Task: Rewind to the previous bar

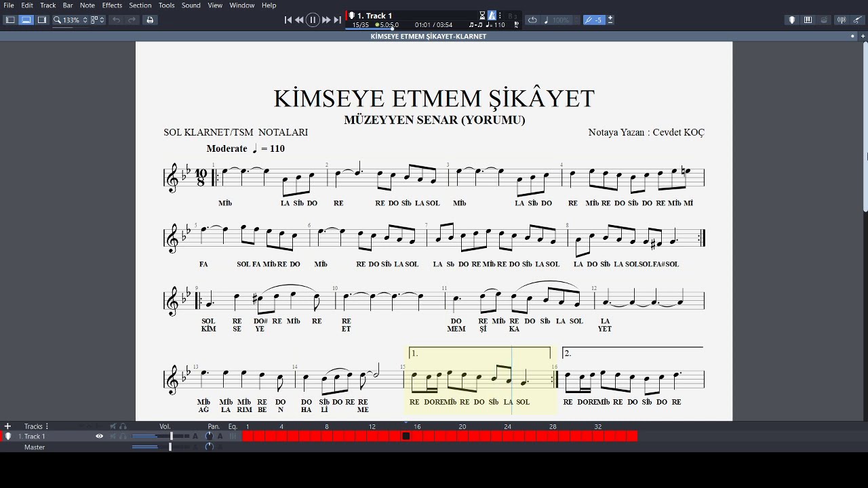Action: 299,20
